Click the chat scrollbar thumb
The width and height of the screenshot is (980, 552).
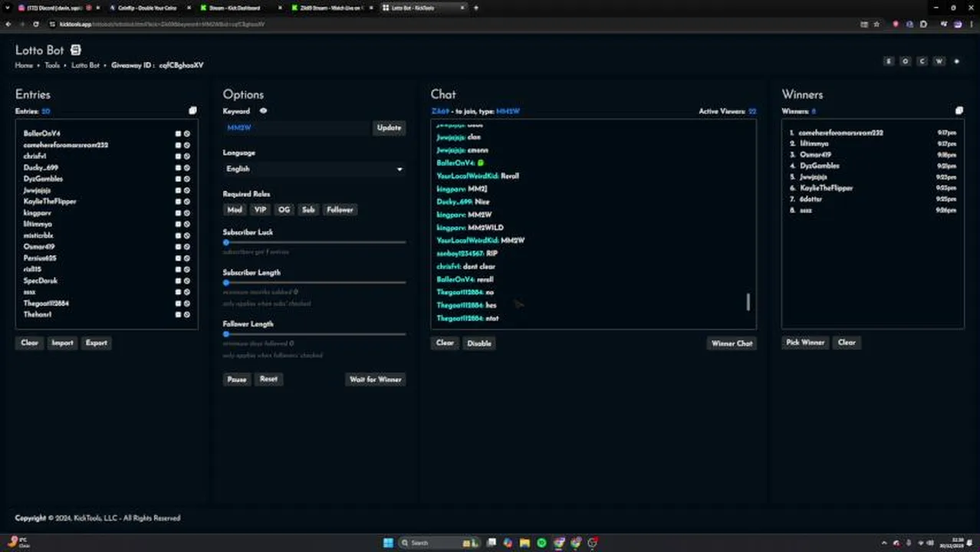(748, 301)
